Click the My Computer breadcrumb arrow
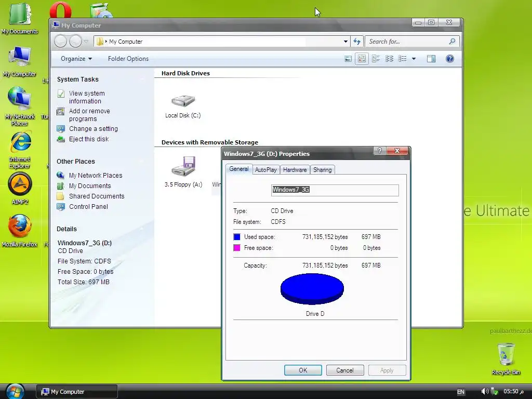Image resolution: width=532 pixels, height=399 pixels. [x=106, y=42]
